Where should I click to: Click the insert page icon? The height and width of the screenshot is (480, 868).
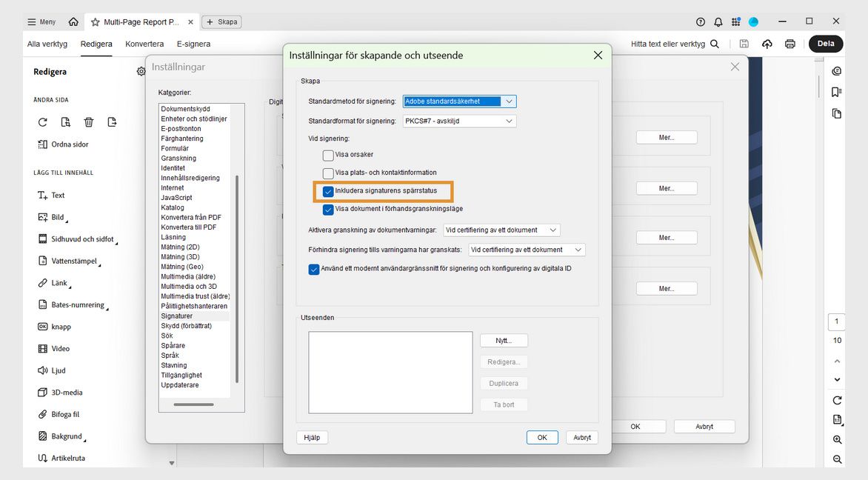point(112,121)
